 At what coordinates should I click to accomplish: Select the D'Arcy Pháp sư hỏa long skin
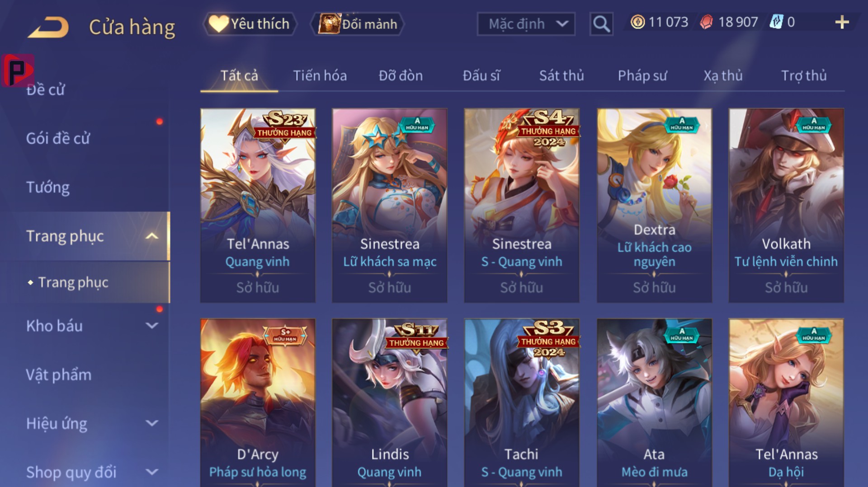pos(258,403)
